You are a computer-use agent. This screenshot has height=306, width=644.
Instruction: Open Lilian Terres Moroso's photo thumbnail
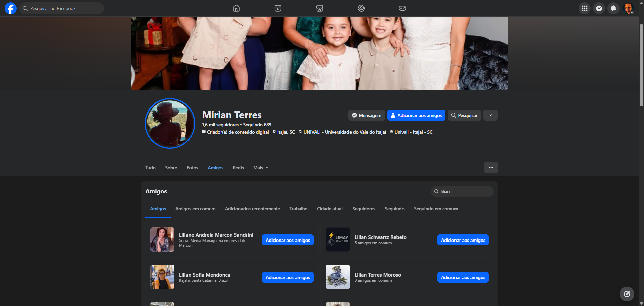pos(338,277)
